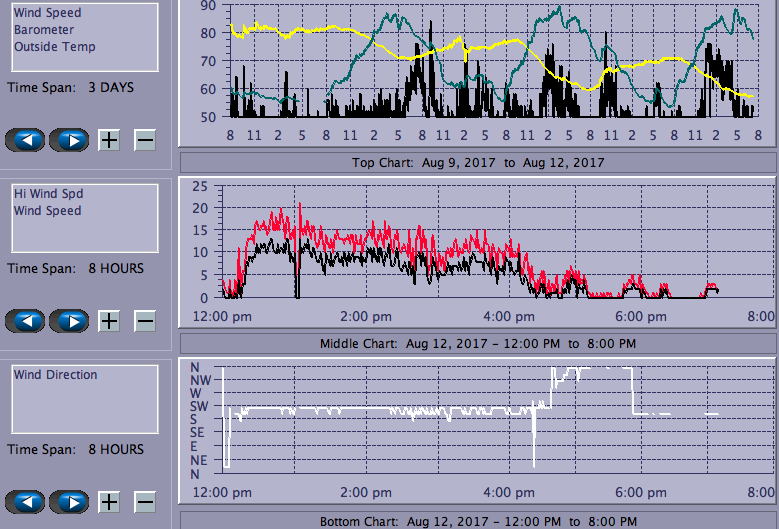Click the forward arrow for the middle chart
Screen dimensions: 779x529
pyautogui.click(x=70, y=321)
